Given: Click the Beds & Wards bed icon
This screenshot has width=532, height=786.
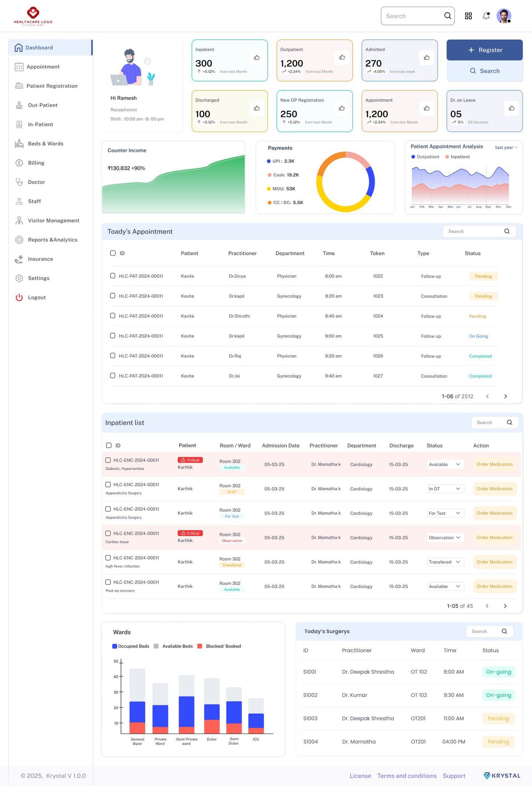Looking at the screenshot, I should pyautogui.click(x=19, y=144).
